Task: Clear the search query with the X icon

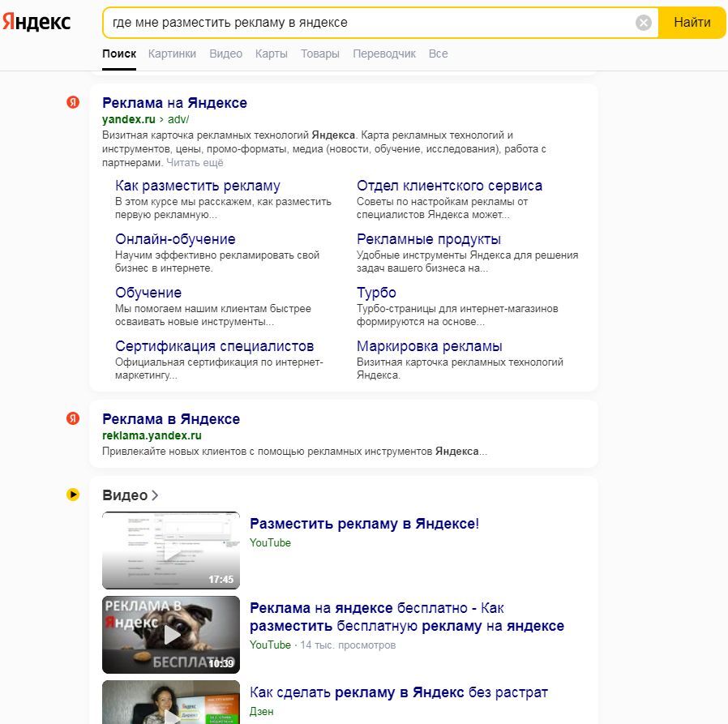Action: pos(644,23)
